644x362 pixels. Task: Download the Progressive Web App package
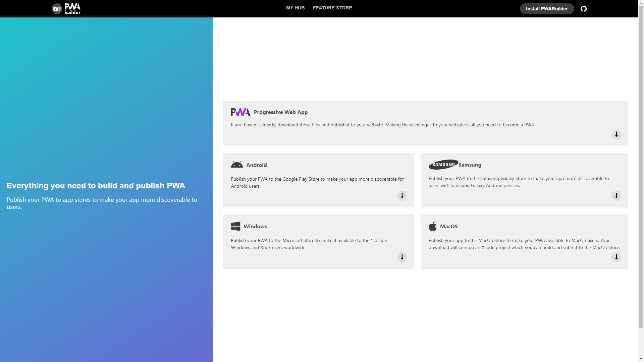616,134
